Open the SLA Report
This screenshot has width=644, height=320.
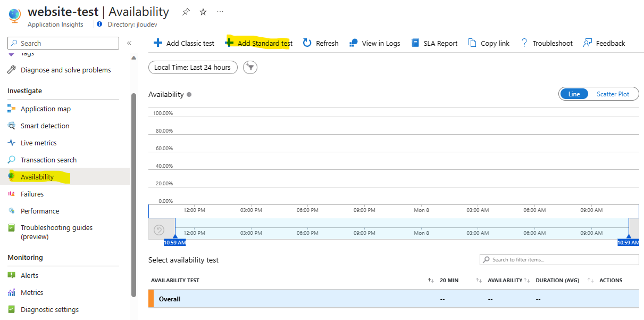coord(434,43)
